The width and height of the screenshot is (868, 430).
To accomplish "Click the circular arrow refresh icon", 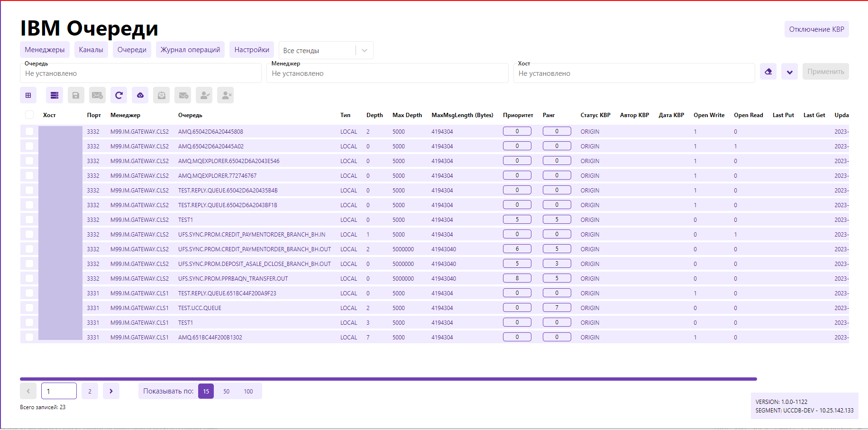I will 119,95.
